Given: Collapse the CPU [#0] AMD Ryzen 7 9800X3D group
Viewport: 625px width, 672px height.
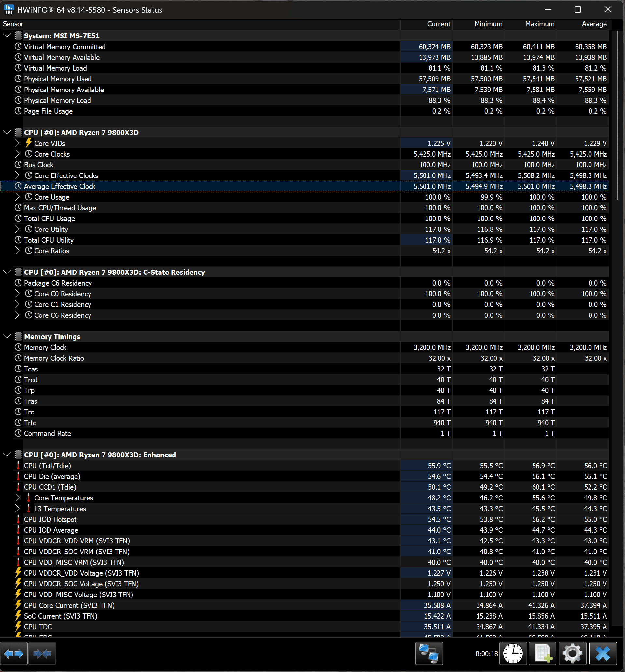Looking at the screenshot, I should (x=7, y=132).
